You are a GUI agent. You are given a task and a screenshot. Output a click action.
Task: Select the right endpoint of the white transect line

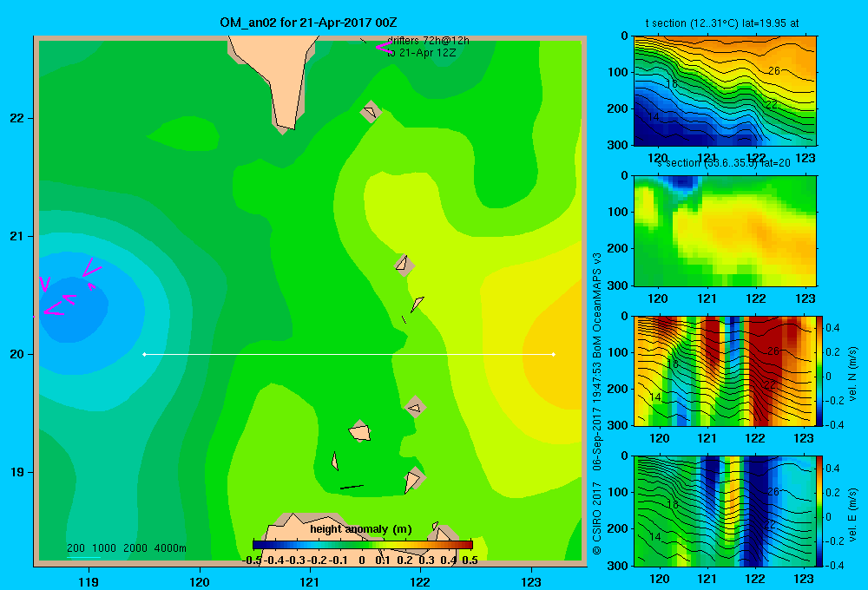553,354
